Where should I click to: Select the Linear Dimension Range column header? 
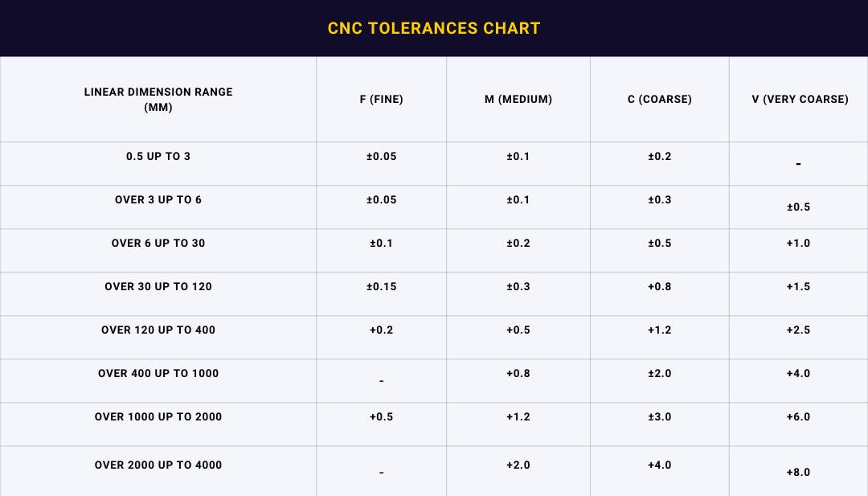click(x=158, y=99)
